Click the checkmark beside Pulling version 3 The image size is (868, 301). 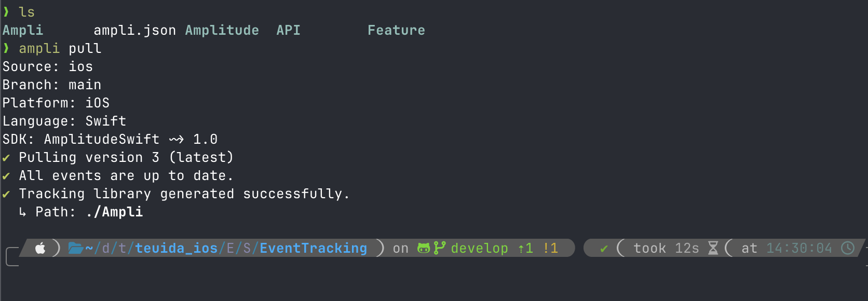(6, 158)
